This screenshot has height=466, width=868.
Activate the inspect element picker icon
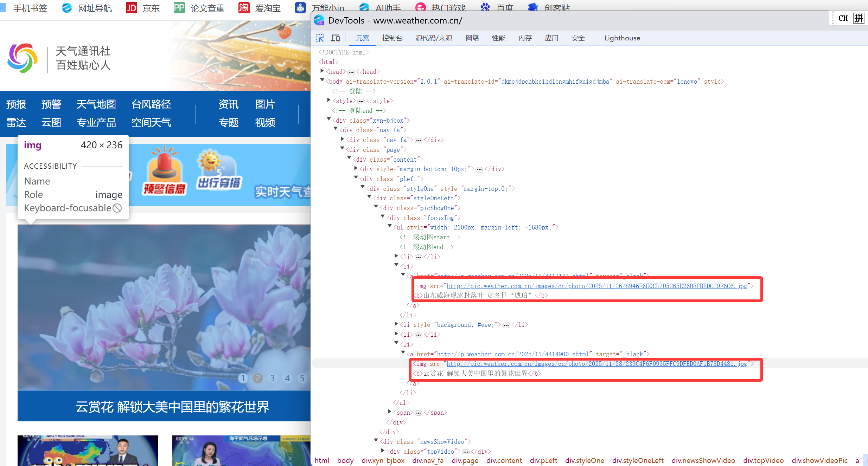(x=319, y=38)
